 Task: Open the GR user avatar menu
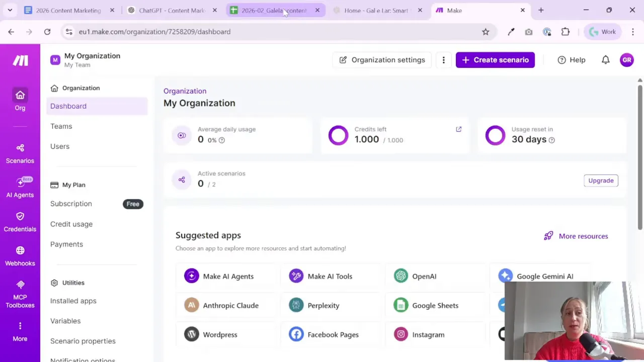(x=627, y=60)
